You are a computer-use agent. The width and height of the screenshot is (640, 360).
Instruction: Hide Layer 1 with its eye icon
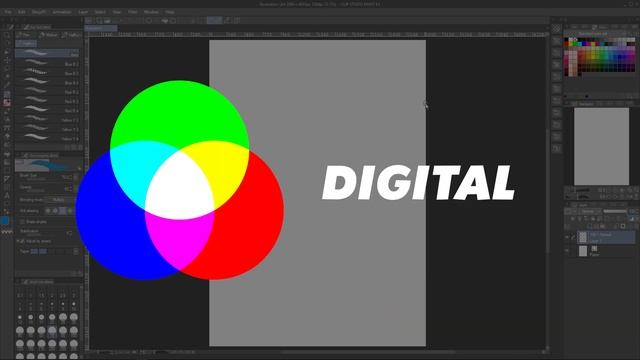pyautogui.click(x=567, y=237)
